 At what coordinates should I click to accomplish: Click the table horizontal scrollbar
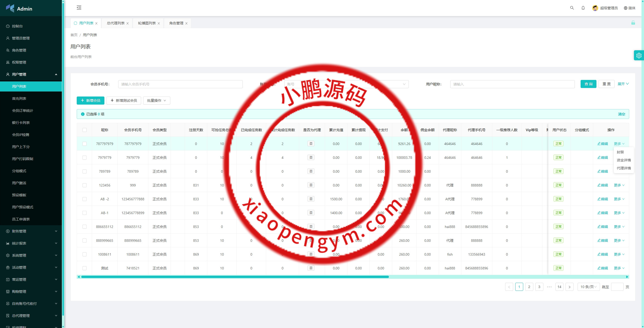pyautogui.click(x=235, y=277)
